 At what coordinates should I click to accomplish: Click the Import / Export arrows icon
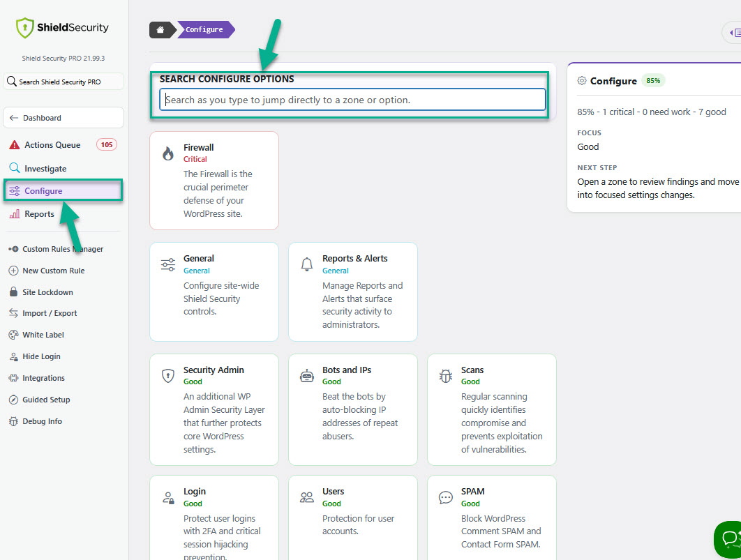tap(13, 313)
